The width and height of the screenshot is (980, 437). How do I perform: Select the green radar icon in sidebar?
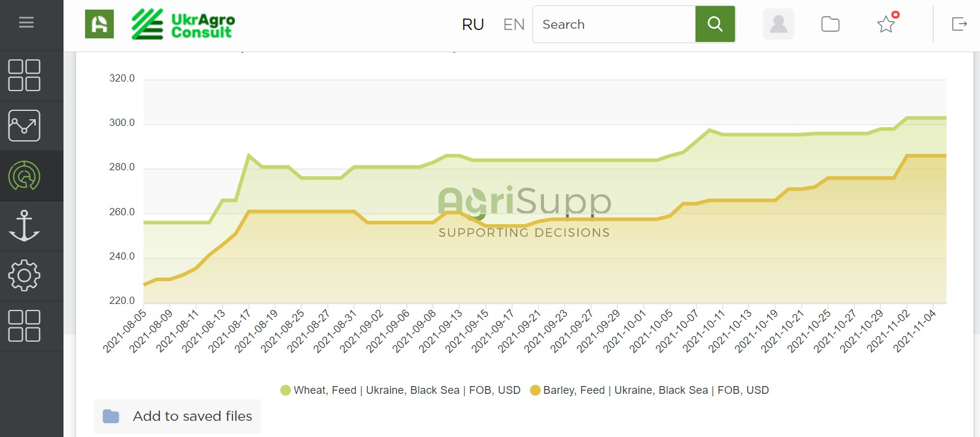coord(25,176)
